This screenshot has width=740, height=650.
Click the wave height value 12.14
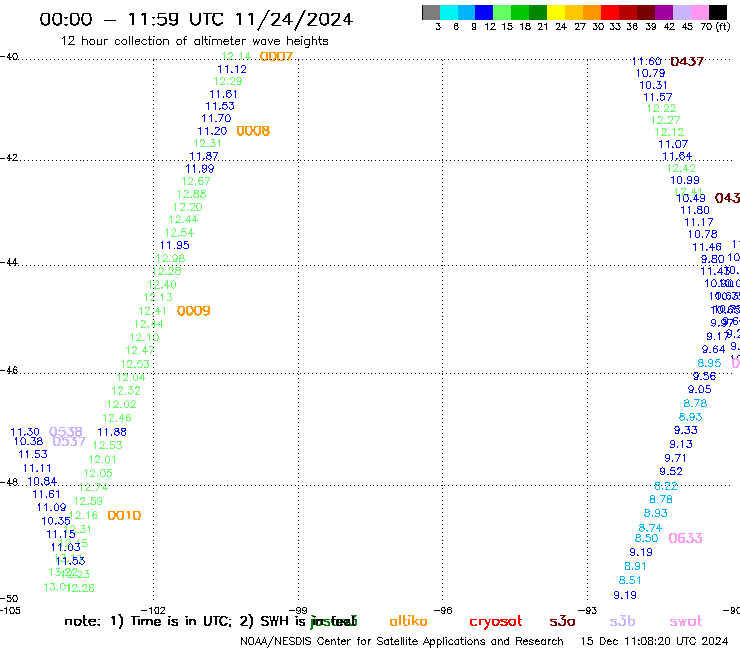(x=236, y=56)
